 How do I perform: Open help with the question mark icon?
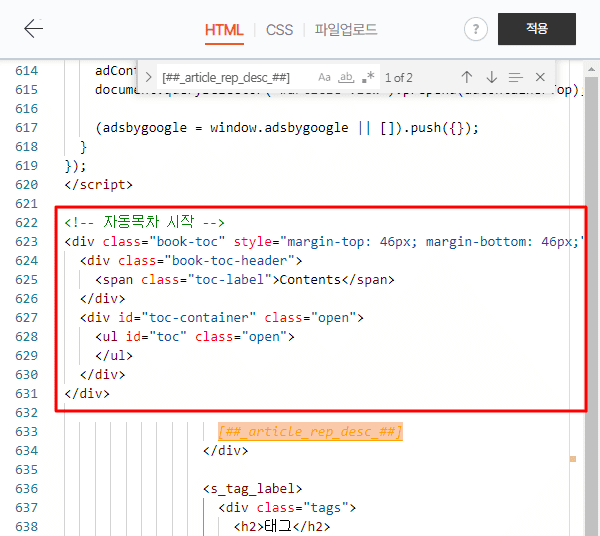pos(476,29)
